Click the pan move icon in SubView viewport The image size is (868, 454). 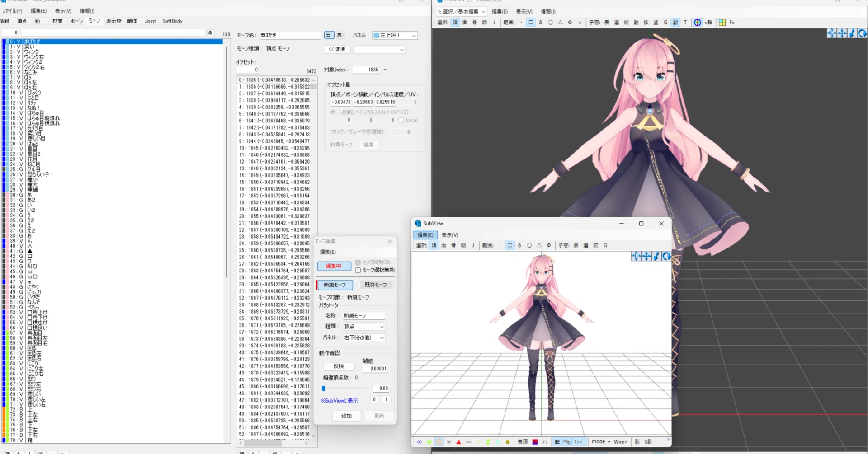click(x=646, y=257)
